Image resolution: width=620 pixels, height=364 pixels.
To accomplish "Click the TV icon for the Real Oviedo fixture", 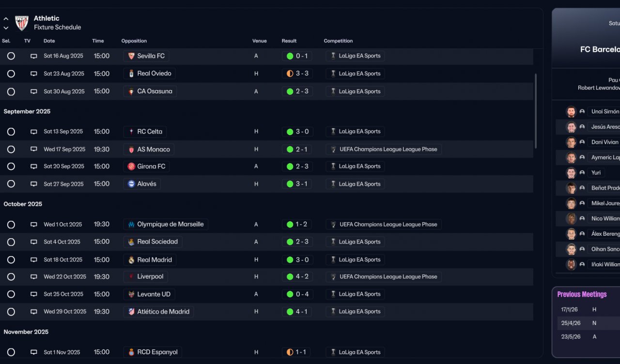I will point(34,74).
